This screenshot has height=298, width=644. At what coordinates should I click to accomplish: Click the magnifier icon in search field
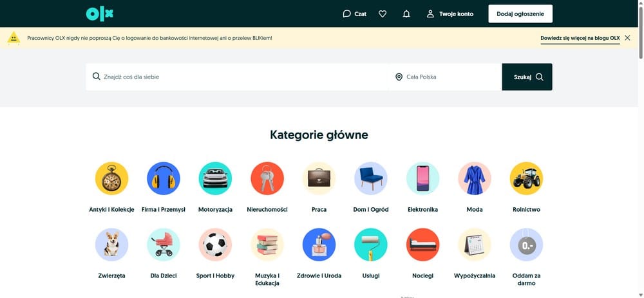pyautogui.click(x=97, y=77)
